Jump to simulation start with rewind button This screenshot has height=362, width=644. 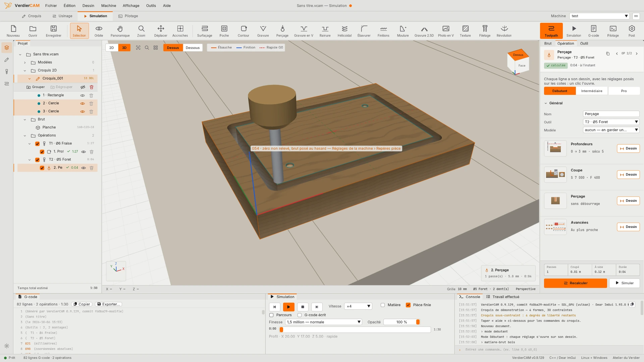pyautogui.click(x=274, y=307)
